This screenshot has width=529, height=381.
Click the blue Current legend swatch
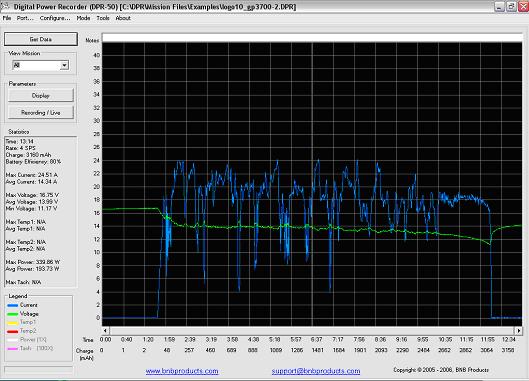click(x=12, y=305)
